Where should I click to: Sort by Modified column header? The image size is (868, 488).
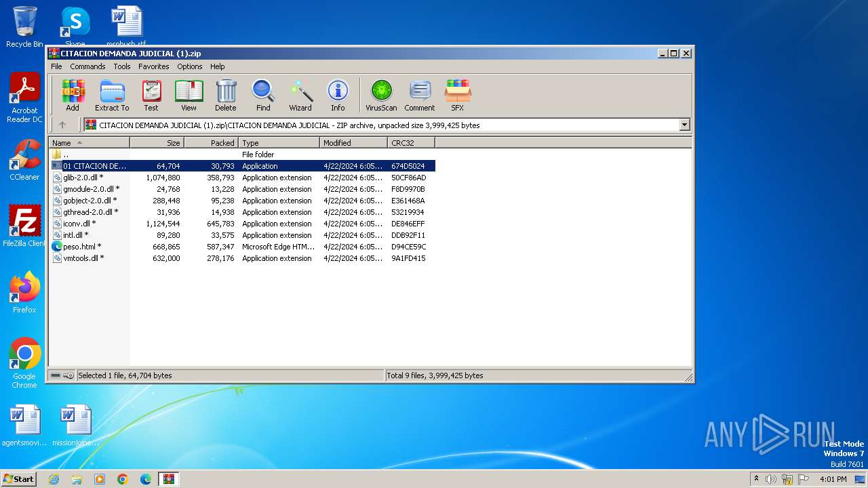(x=354, y=143)
